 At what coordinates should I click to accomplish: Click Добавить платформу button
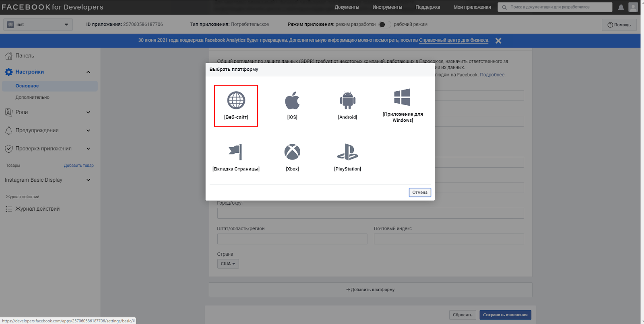pyautogui.click(x=370, y=289)
